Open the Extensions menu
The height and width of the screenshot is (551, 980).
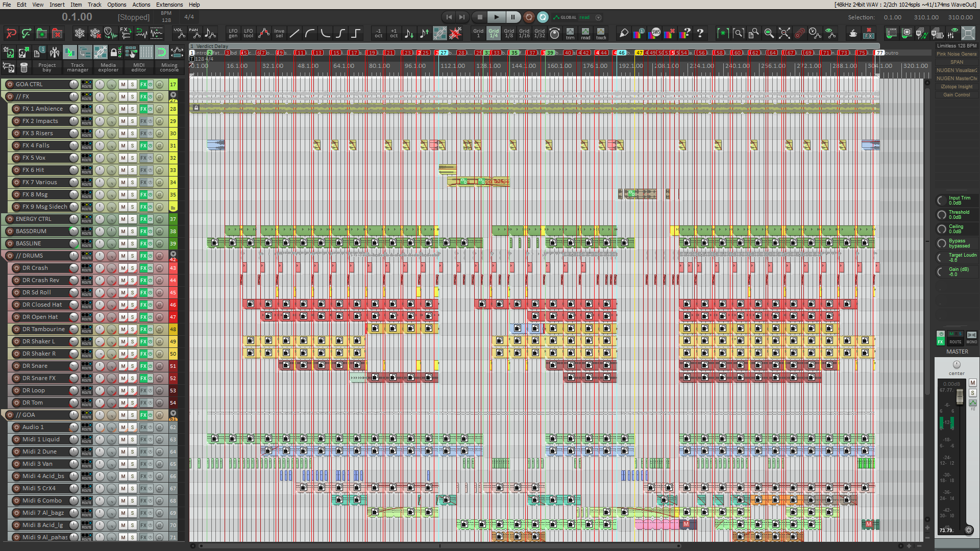pyautogui.click(x=169, y=5)
